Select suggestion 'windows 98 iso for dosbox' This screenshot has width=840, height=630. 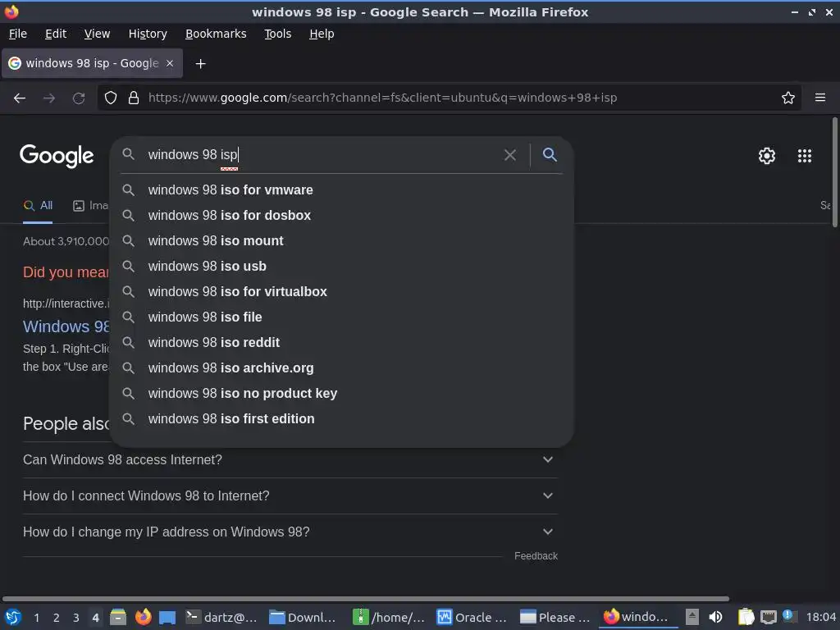coord(341,216)
